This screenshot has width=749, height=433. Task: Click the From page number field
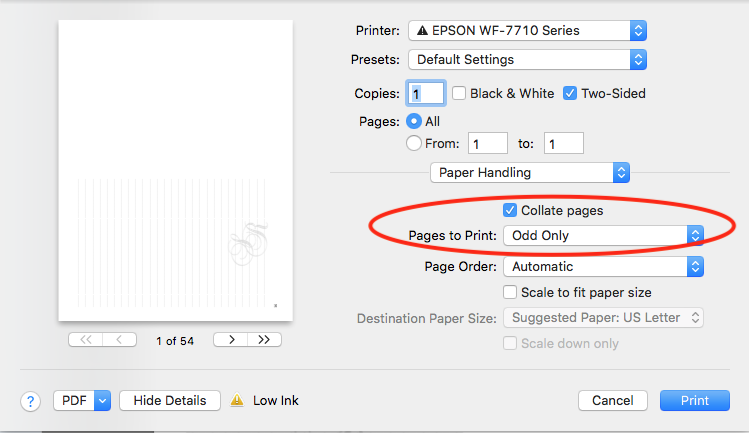pos(488,143)
